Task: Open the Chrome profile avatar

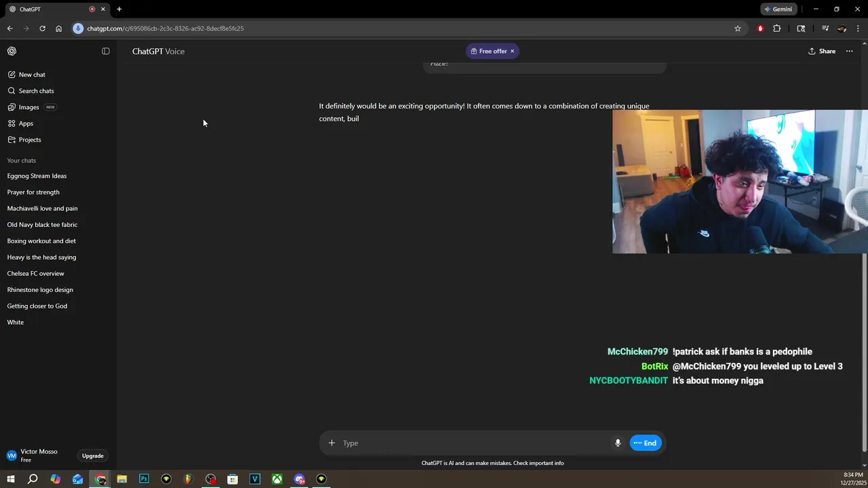Action: [842, 28]
